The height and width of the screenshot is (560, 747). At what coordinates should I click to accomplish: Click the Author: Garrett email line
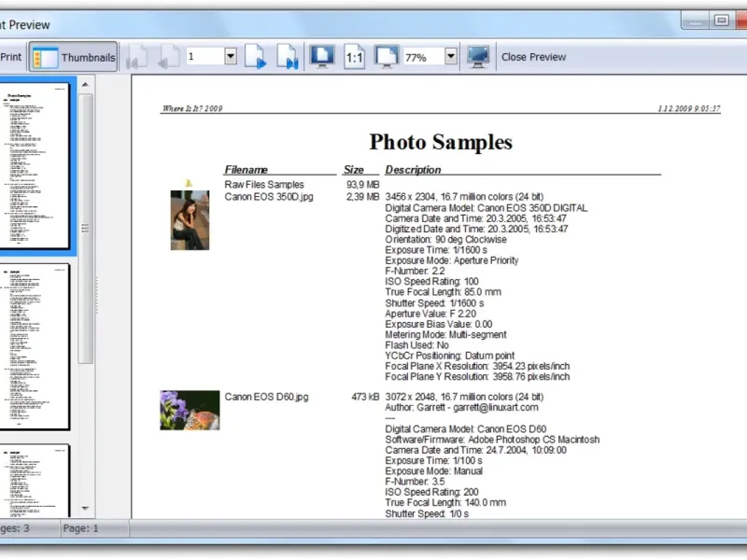pyautogui.click(x=461, y=407)
